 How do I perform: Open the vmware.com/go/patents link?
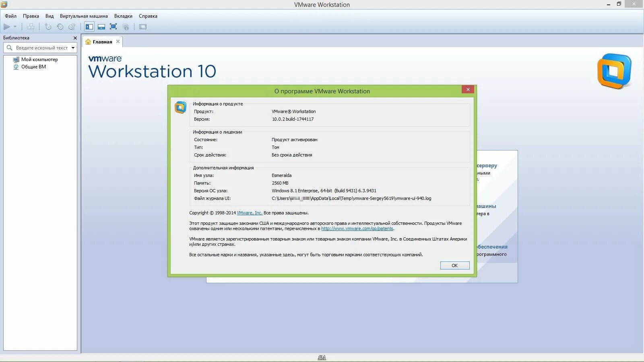pyautogui.click(x=357, y=228)
